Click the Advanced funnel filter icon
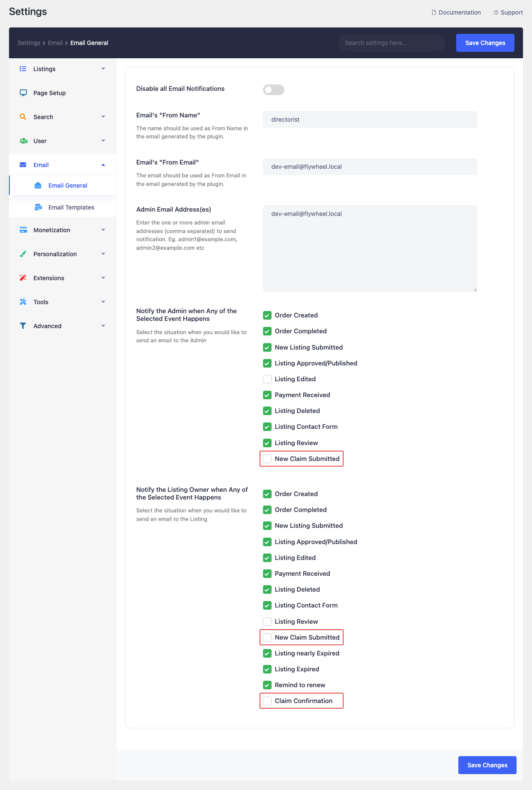The width and height of the screenshot is (532, 790). pos(23,326)
